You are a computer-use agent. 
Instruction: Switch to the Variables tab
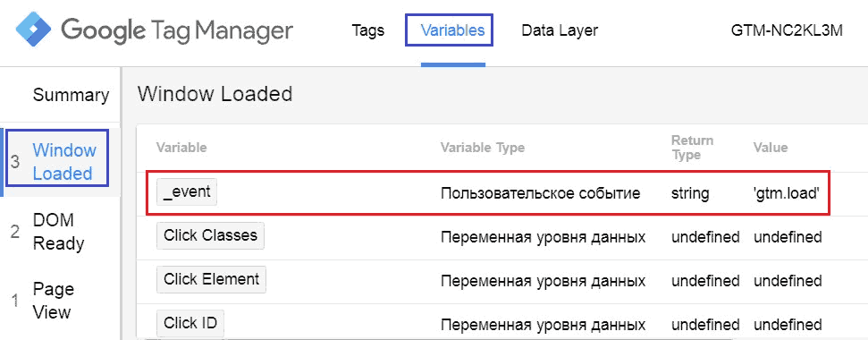pos(453,30)
